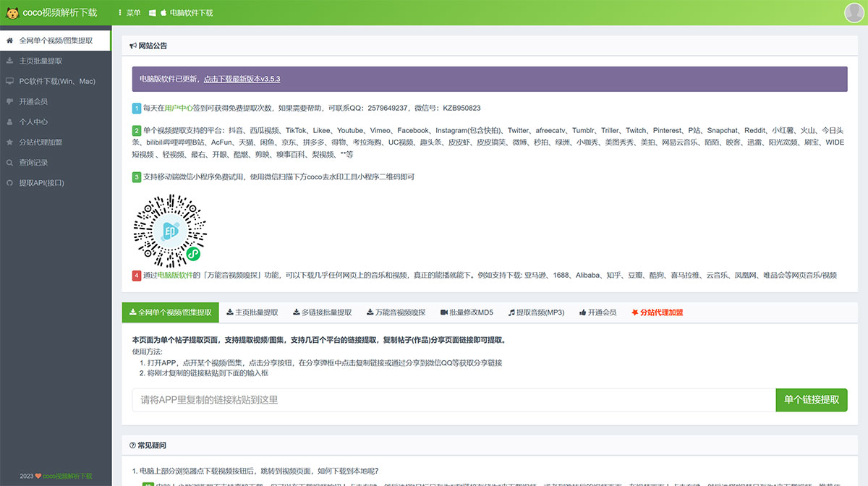The height and width of the screenshot is (486, 868).
Task: Click the Windows icon in the top bar
Action: (x=152, y=12)
